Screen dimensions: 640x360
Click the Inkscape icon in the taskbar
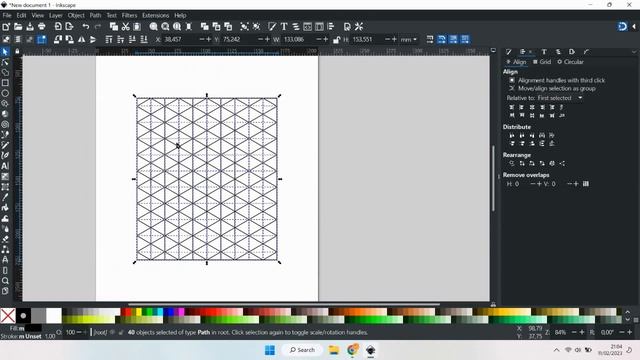pos(370,350)
